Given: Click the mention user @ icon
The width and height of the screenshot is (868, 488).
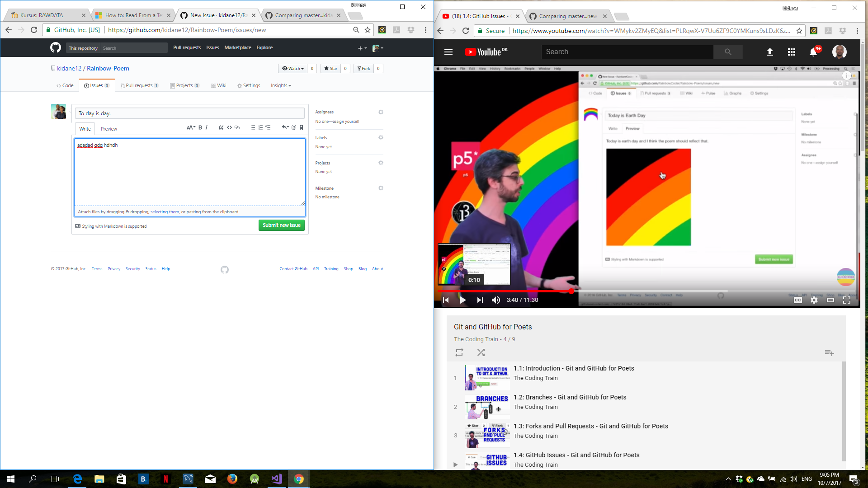Looking at the screenshot, I should click(294, 128).
